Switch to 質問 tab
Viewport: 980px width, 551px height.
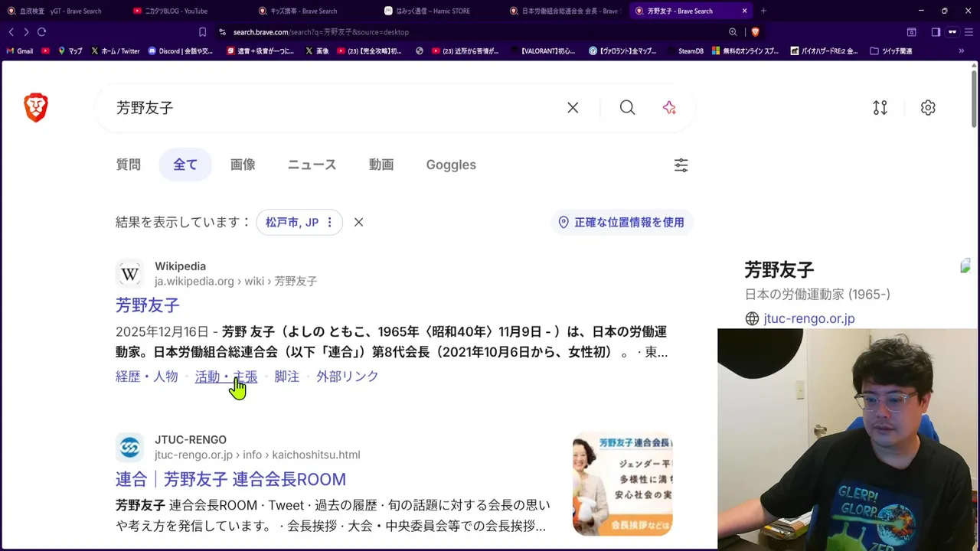[129, 165]
